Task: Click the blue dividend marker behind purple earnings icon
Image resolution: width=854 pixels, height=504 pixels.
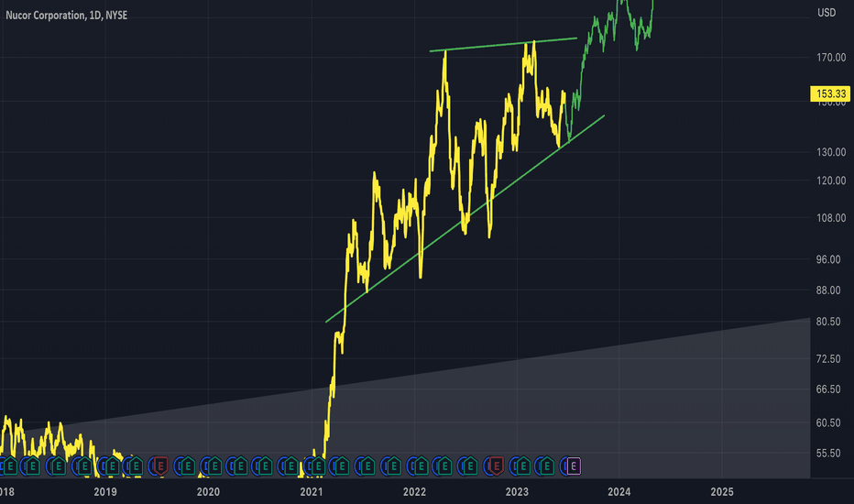Action: pyautogui.click(x=564, y=466)
